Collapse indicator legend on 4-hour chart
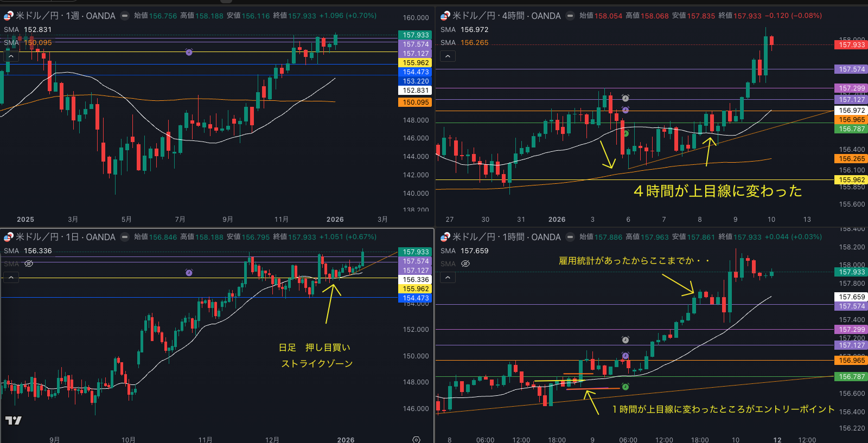The height and width of the screenshot is (443, 868). [448, 56]
